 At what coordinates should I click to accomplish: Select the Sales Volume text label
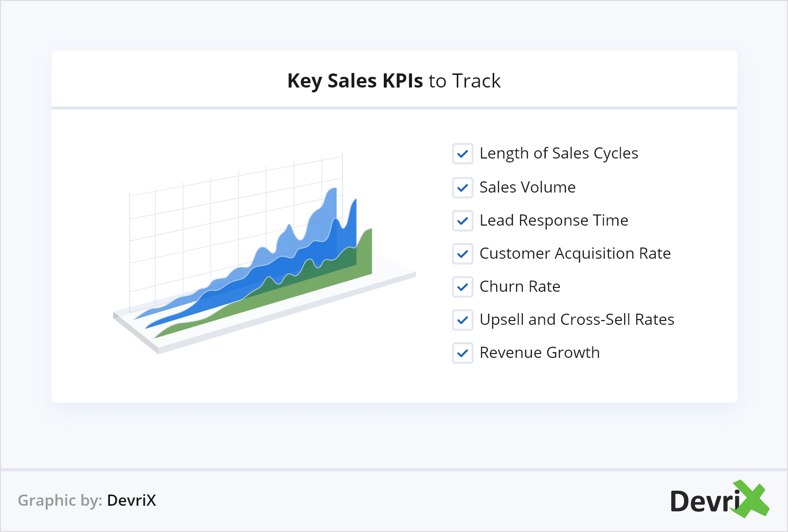[x=527, y=187]
